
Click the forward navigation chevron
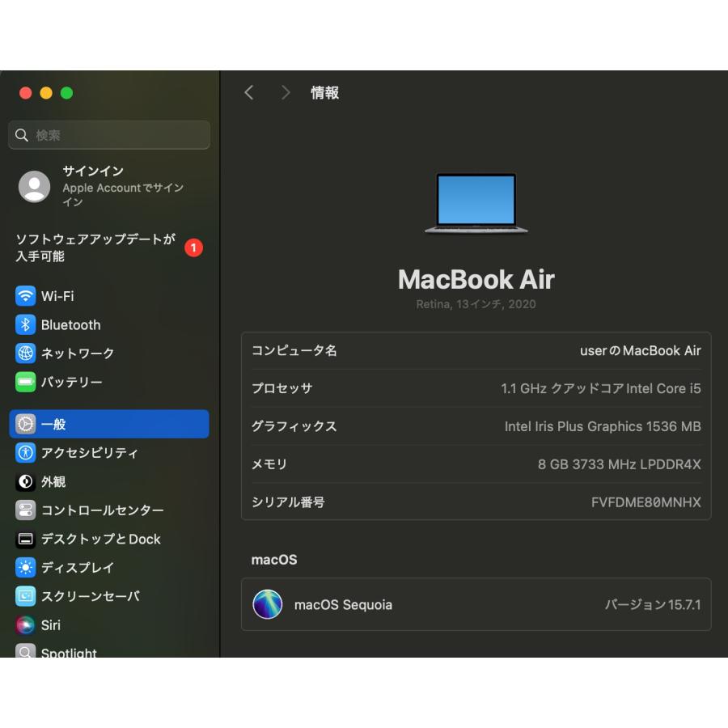tap(286, 92)
